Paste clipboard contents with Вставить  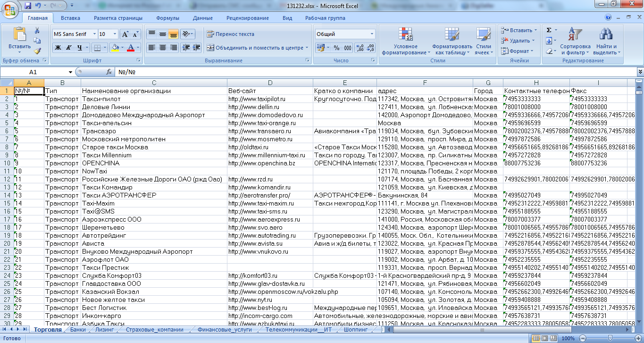(19, 40)
